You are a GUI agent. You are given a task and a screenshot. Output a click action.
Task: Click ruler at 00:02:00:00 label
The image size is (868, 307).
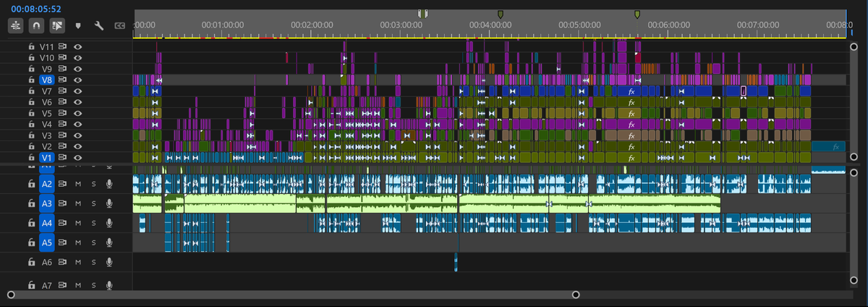[311, 24]
